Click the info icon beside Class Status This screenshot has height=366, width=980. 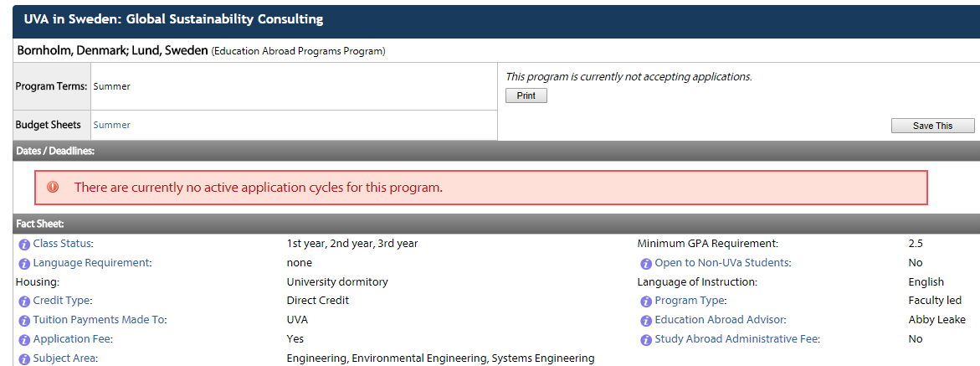[24, 245]
